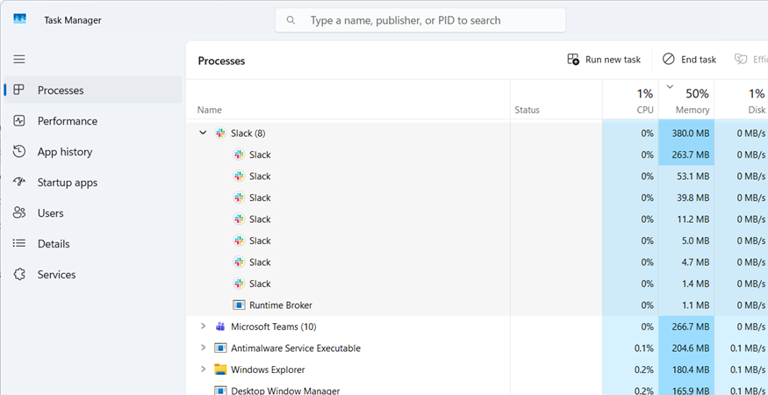Click the Windows Explorer folder icon
The height and width of the screenshot is (395, 768).
point(220,370)
